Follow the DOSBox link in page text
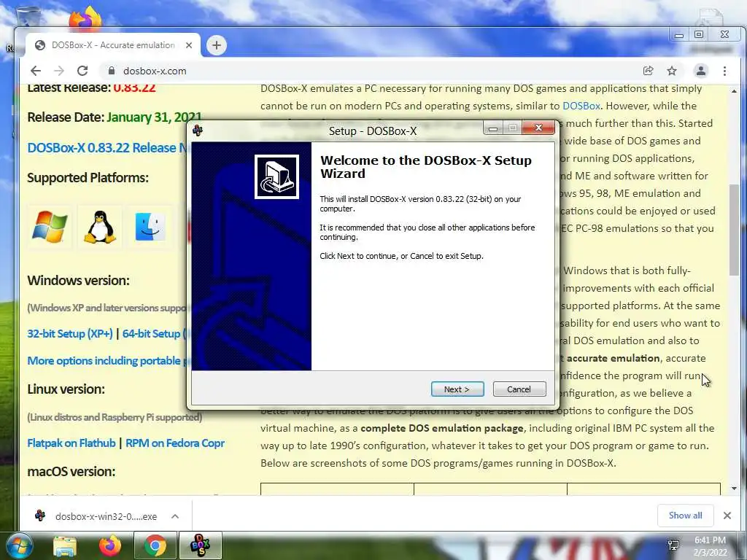The width and height of the screenshot is (747, 560). [581, 106]
